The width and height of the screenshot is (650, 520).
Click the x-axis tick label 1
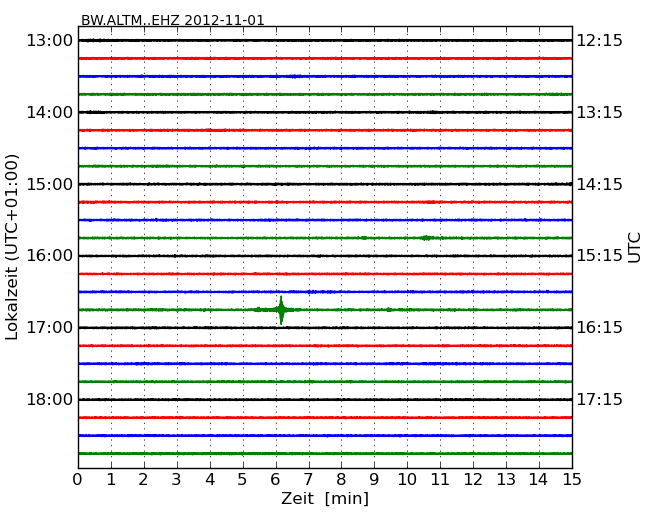click(111, 479)
